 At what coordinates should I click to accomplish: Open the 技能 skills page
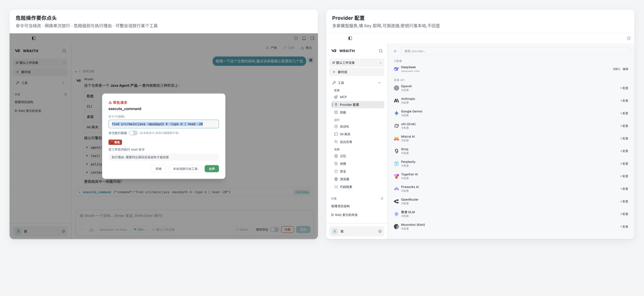pos(358,113)
